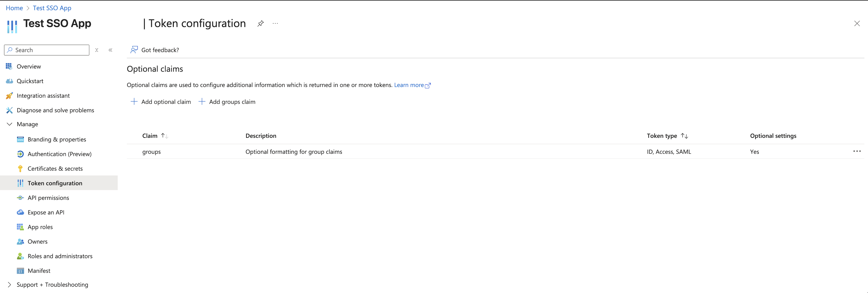Click the App roles icon
Screen dimensions: 868x293
pyautogui.click(x=20, y=227)
